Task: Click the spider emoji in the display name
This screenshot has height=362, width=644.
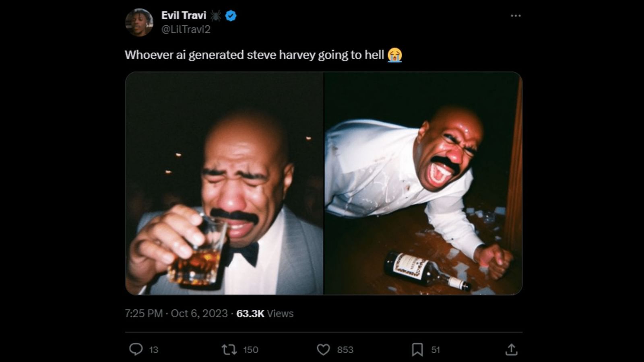Action: [x=214, y=15]
